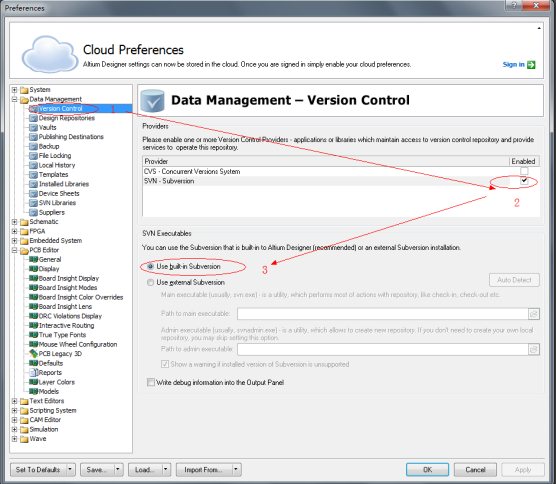Click the Backup tree icon
Image resolution: width=556 pixels, height=484 pixels.
click(x=33, y=146)
